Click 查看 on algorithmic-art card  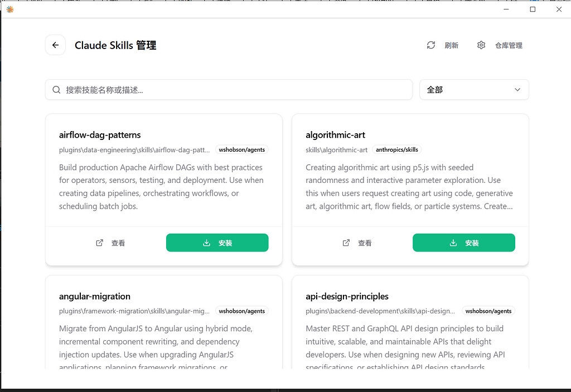[365, 243]
